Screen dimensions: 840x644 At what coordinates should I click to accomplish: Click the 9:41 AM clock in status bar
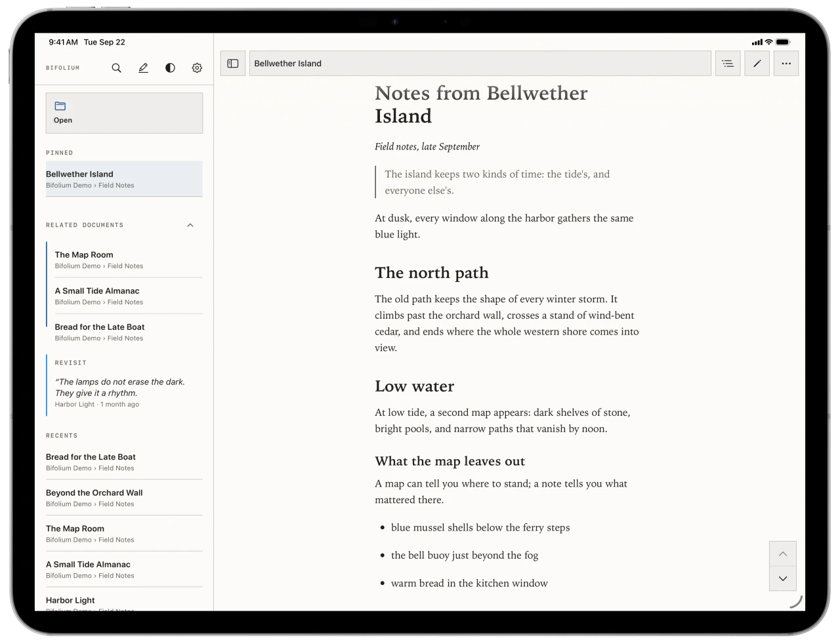(63, 42)
